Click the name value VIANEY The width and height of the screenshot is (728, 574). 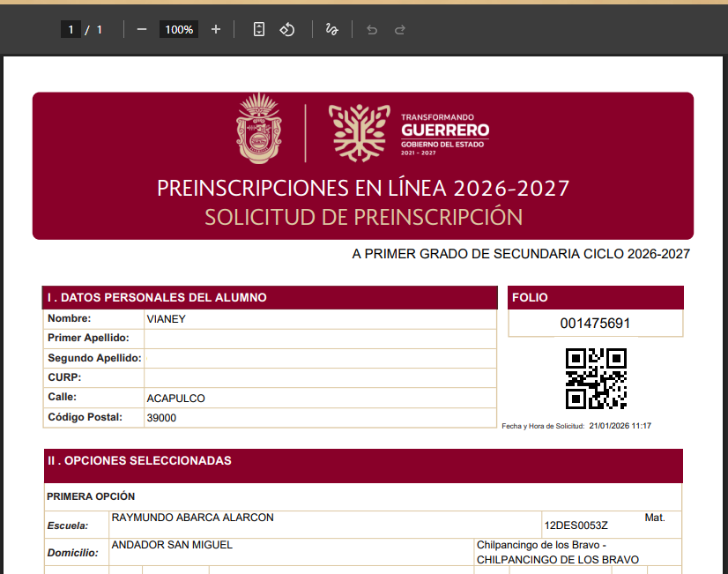(x=167, y=319)
